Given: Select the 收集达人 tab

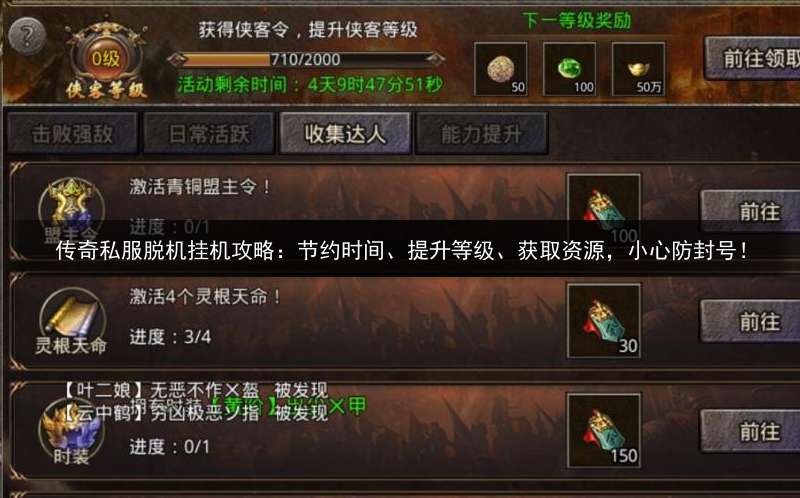Looking at the screenshot, I should pos(345,134).
